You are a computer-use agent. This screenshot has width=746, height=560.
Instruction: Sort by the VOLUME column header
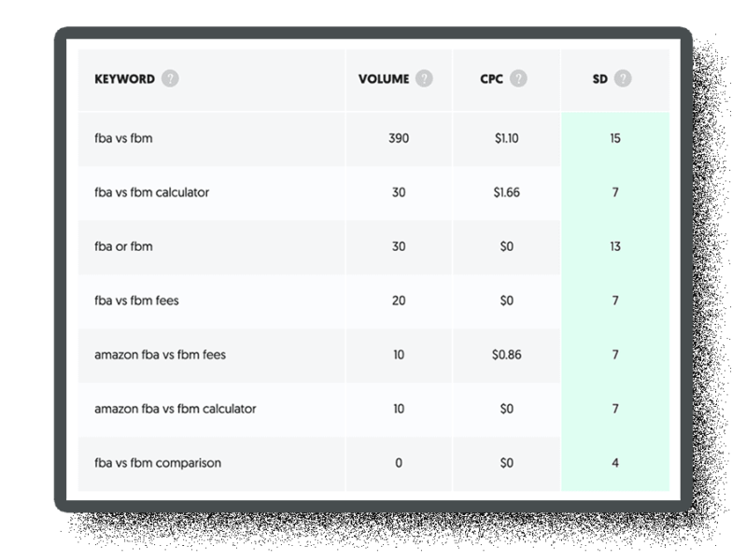click(x=384, y=79)
